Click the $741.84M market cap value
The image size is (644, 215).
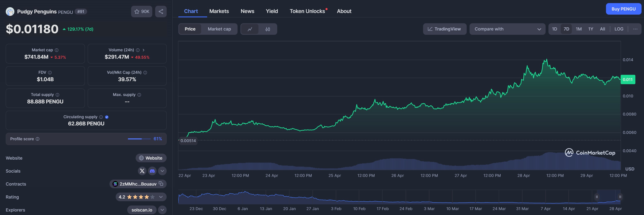[36, 57]
